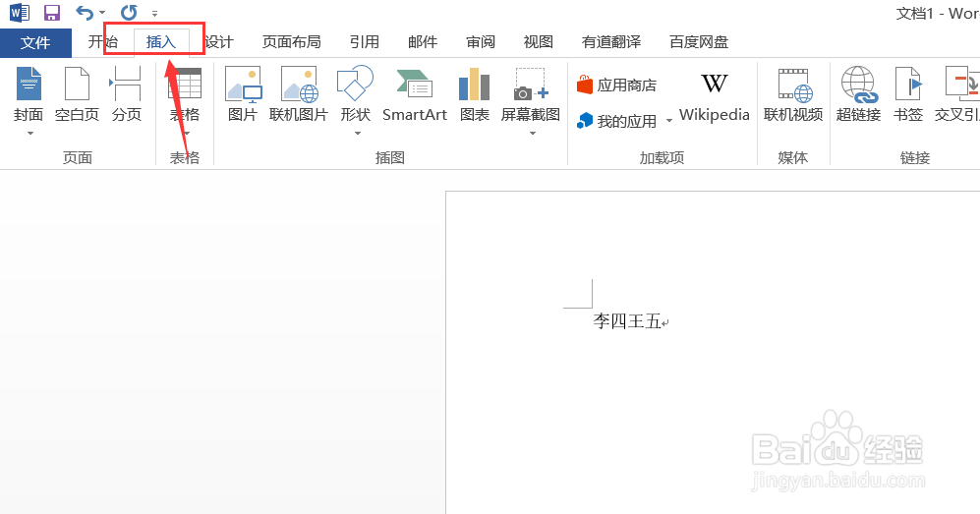Open the undo history dropdown arrow
Viewport: 980px width, 514px height.
102,13
